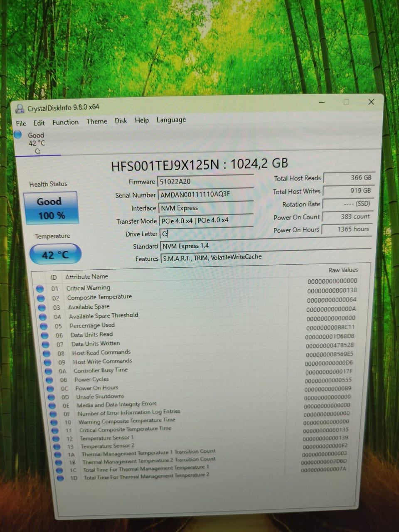
Task: Click the Serial Number field
Action: click(205, 195)
